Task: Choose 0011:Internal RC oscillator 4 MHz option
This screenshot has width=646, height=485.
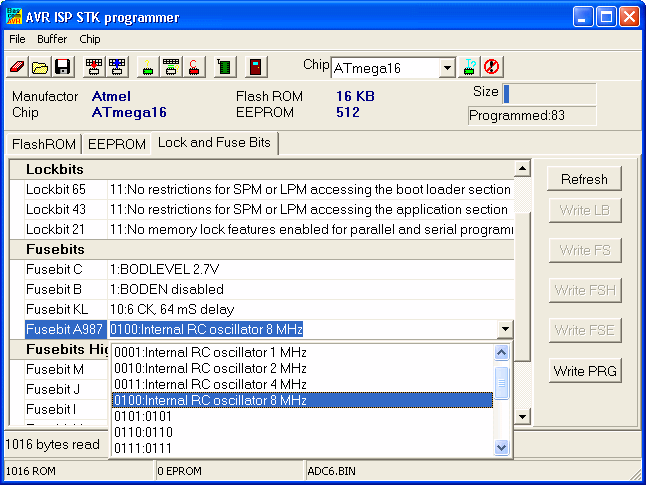Action: pos(302,384)
